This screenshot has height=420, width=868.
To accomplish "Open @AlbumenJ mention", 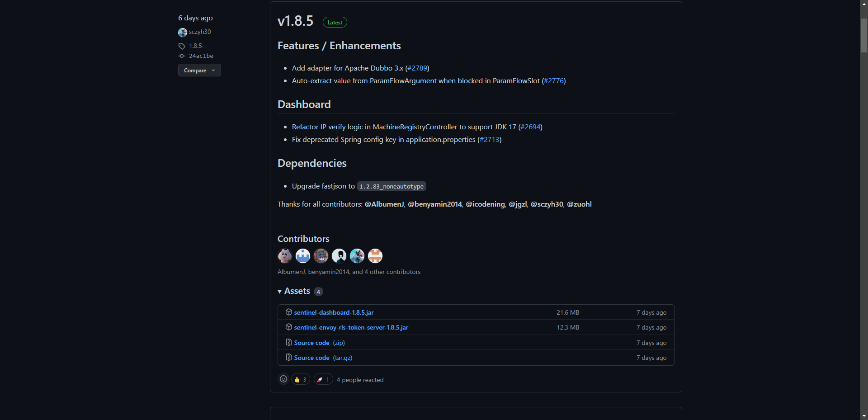I will (384, 204).
